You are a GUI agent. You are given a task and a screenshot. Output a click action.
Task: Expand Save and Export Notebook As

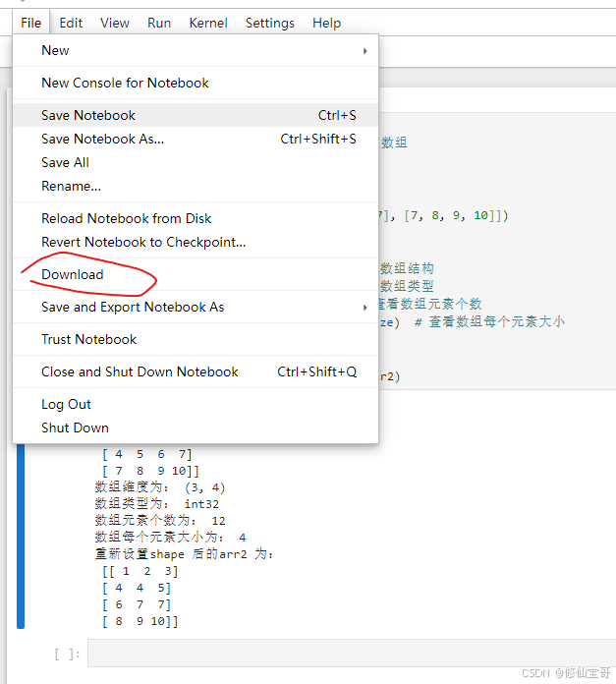pos(196,307)
